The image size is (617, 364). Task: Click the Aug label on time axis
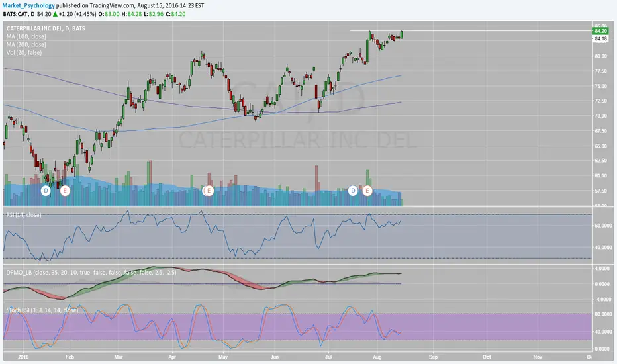377,357
